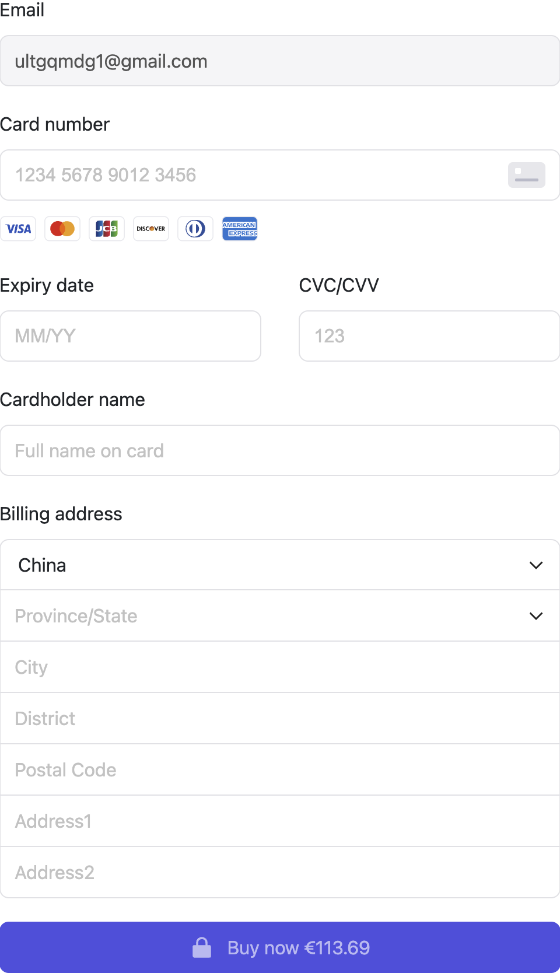Click the Diners Club card icon
The image size is (560, 973).
coord(195,229)
